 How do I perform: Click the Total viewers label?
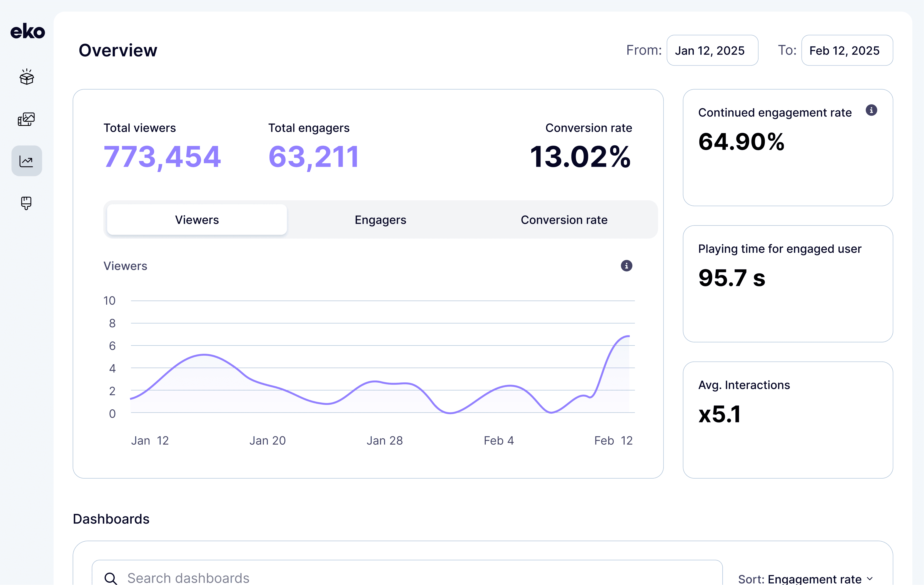click(140, 128)
